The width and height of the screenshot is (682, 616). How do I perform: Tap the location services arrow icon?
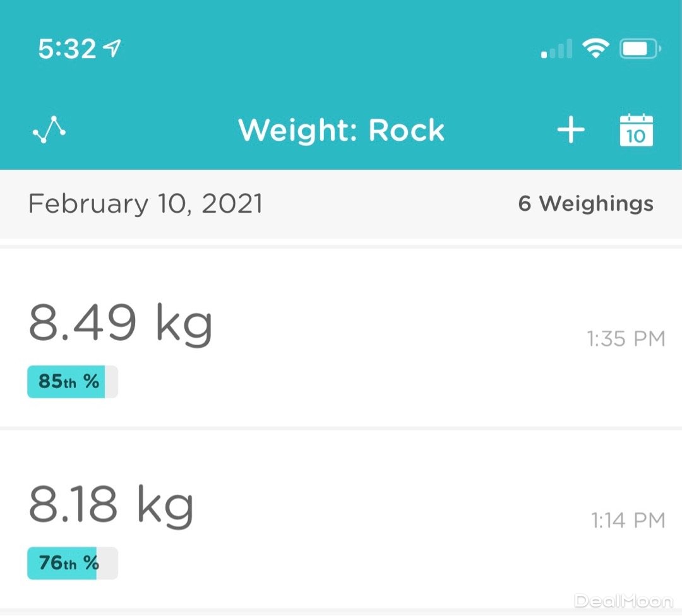click(x=113, y=49)
